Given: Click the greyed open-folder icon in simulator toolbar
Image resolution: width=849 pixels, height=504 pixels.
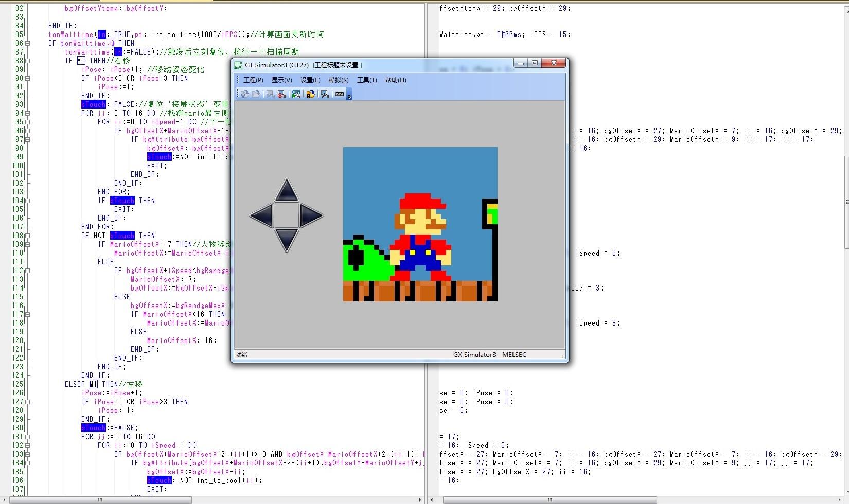Looking at the screenshot, I should tap(256, 94).
